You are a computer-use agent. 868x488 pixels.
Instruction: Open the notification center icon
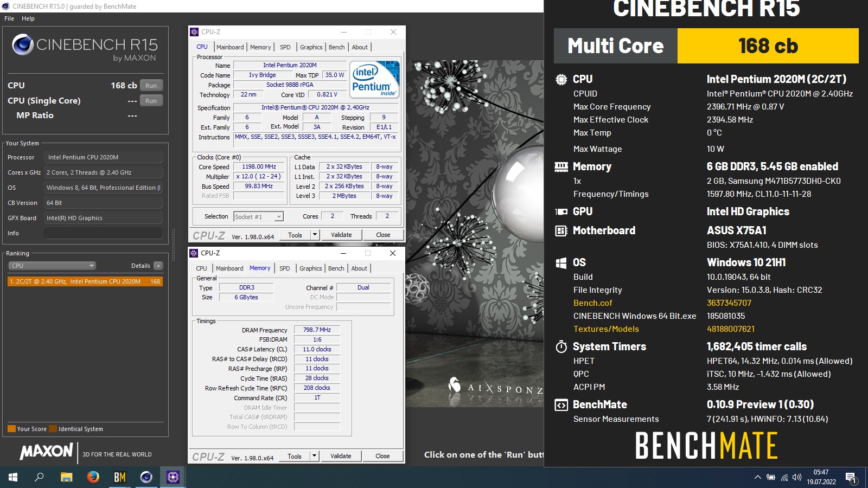(x=851, y=477)
